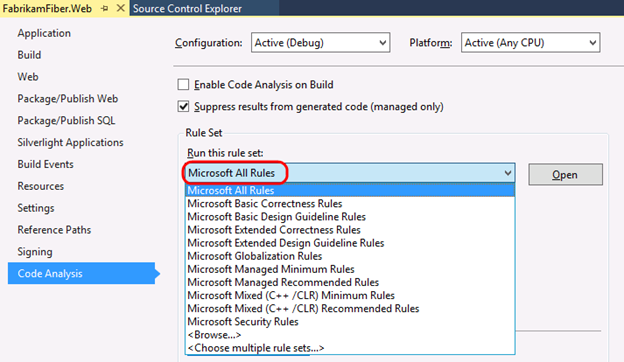This screenshot has height=362, width=624.
Task: Choose Microsoft Managed Minimum Rules
Action: (350, 269)
